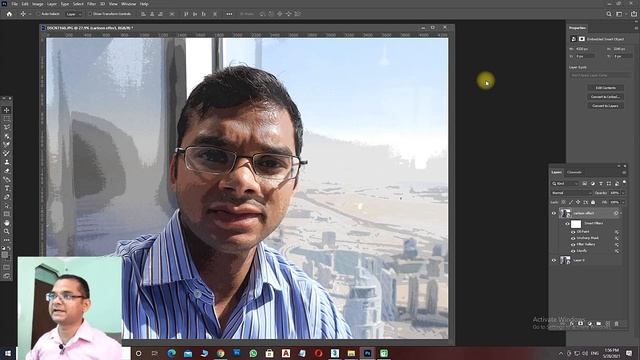Screen dimensions: 640x360
Task: Hide the cartoon effect layer
Action: click(x=554, y=213)
